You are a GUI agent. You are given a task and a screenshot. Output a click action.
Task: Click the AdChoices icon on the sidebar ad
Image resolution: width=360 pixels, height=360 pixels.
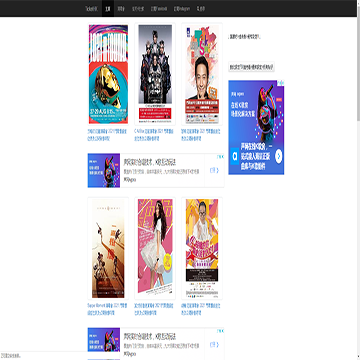pyautogui.click(x=281, y=82)
